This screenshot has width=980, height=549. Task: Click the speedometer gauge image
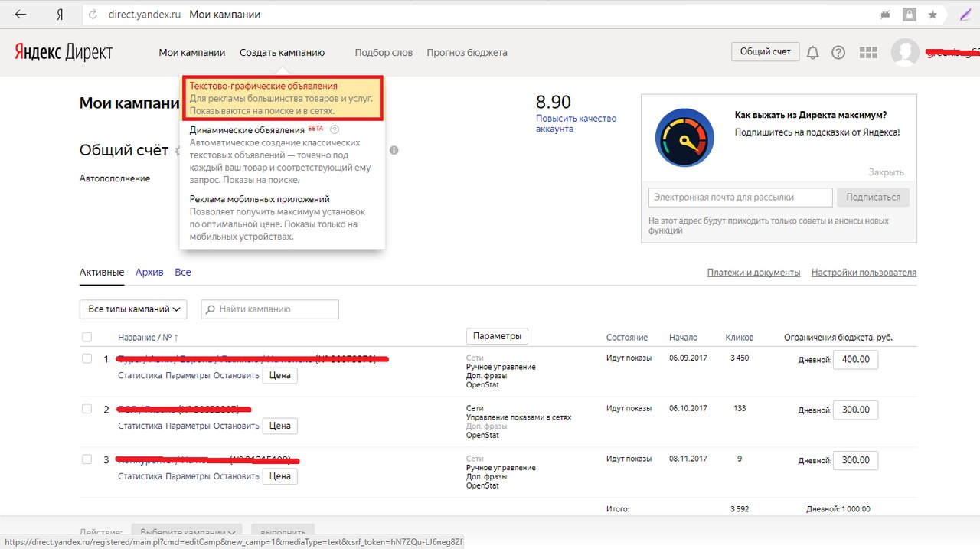tap(684, 138)
